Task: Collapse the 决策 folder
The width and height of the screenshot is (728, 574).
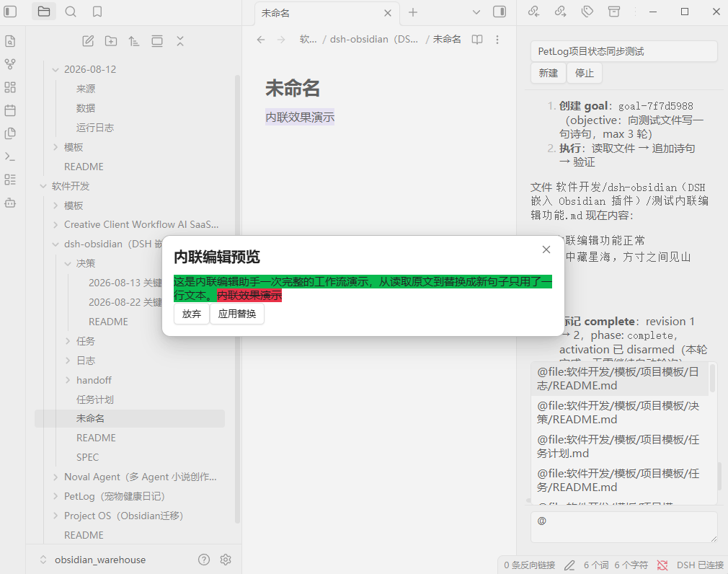Action: pos(68,264)
